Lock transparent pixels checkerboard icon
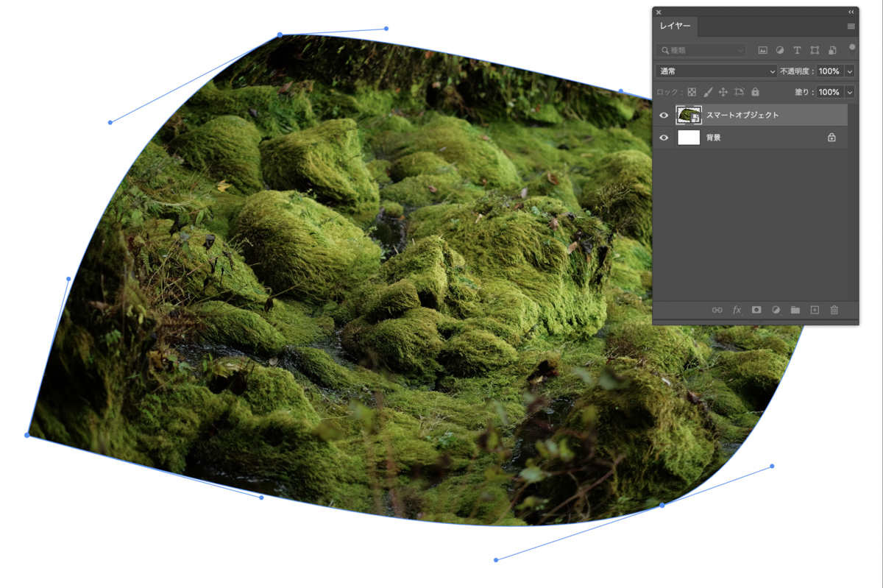883x588 pixels. click(x=692, y=92)
